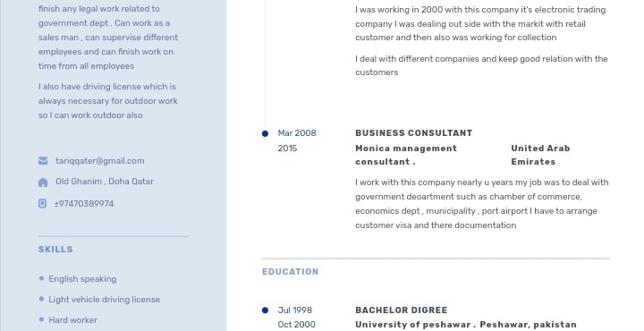Click the Mar 2008 date label
This screenshot has height=331, width=644.
pos(297,133)
